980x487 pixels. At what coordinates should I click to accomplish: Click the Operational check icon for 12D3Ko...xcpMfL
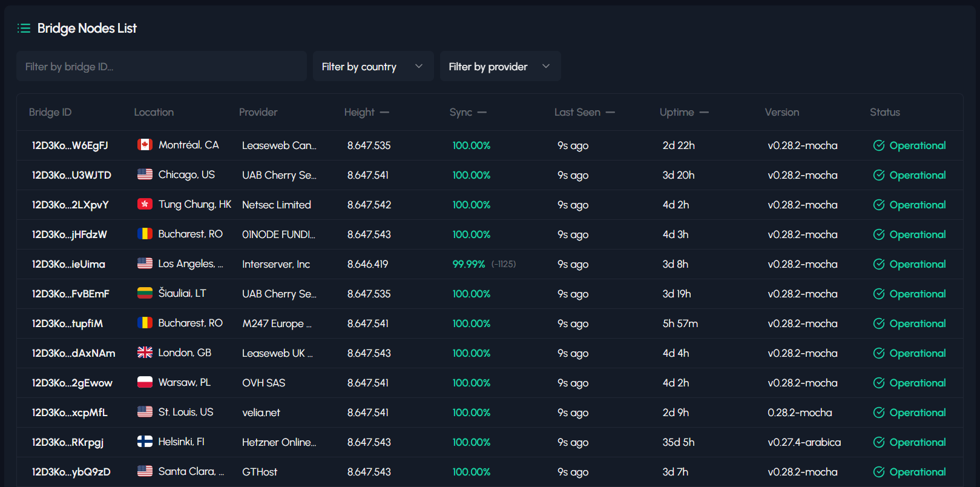coord(879,412)
